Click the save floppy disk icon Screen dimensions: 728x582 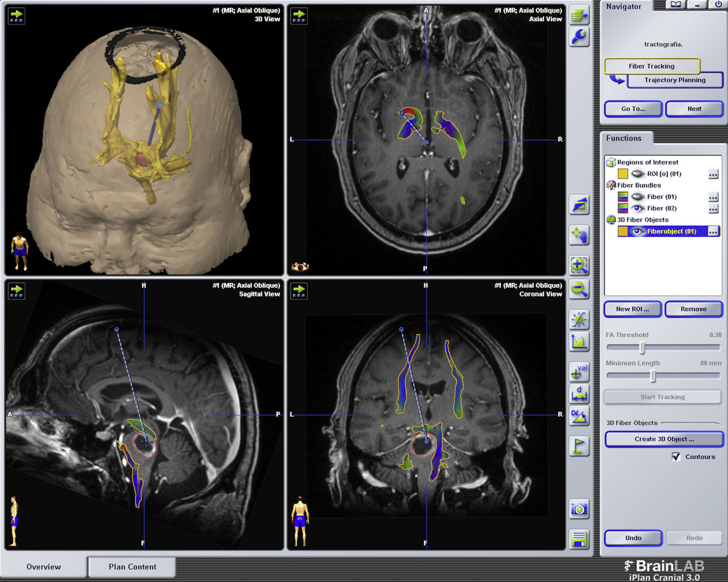point(579,539)
